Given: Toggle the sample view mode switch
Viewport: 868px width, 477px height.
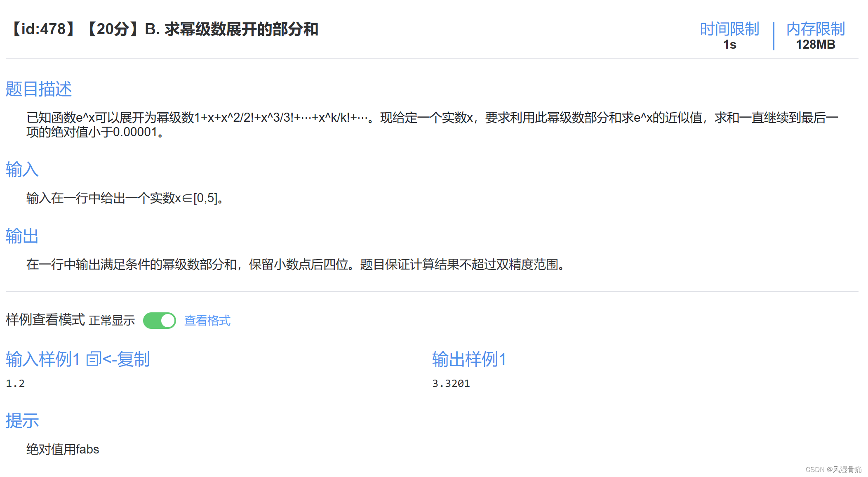Looking at the screenshot, I should [x=159, y=321].
